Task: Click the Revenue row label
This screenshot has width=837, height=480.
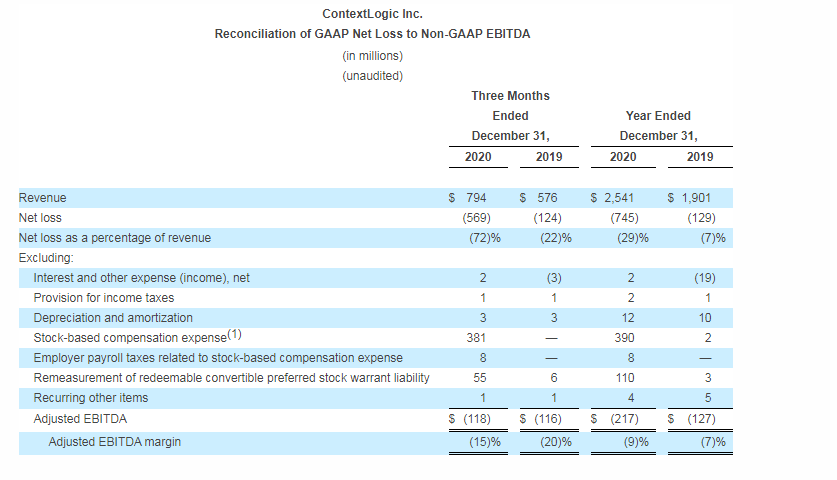Action: (x=43, y=198)
